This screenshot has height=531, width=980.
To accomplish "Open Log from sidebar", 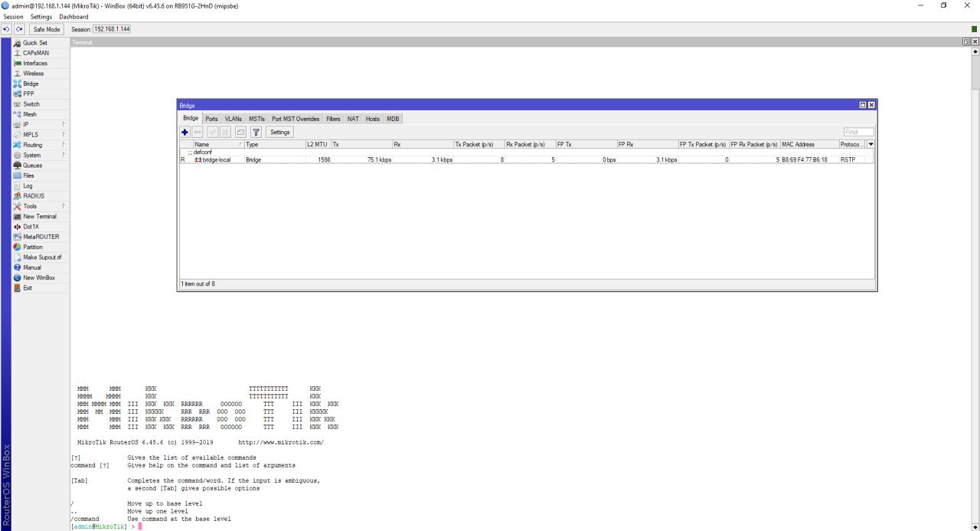I will pos(28,185).
